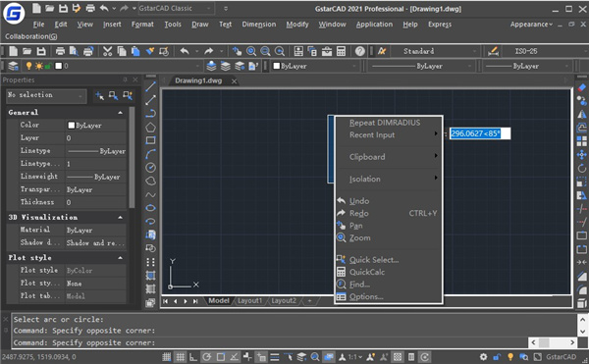Click the Cut scissors icon

click(107, 51)
